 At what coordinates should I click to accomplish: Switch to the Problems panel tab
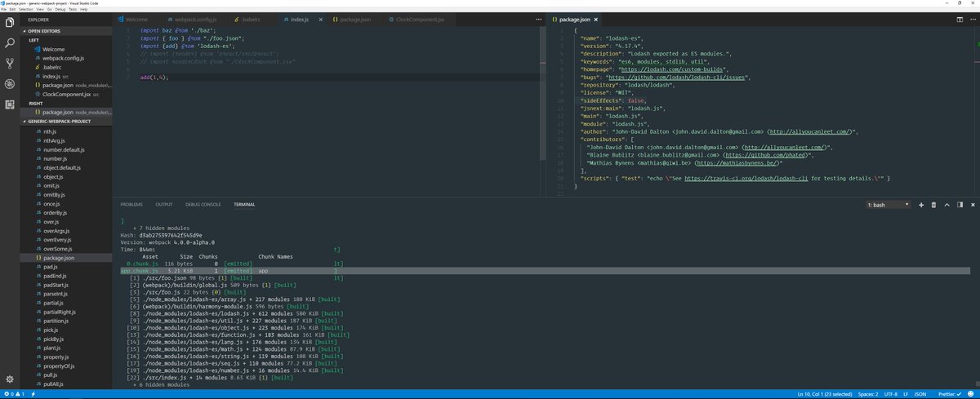point(131,205)
